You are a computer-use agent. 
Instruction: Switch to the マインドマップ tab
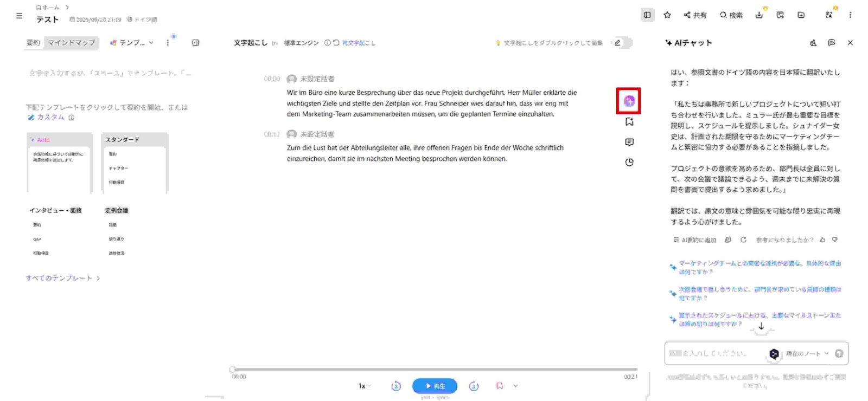point(71,42)
